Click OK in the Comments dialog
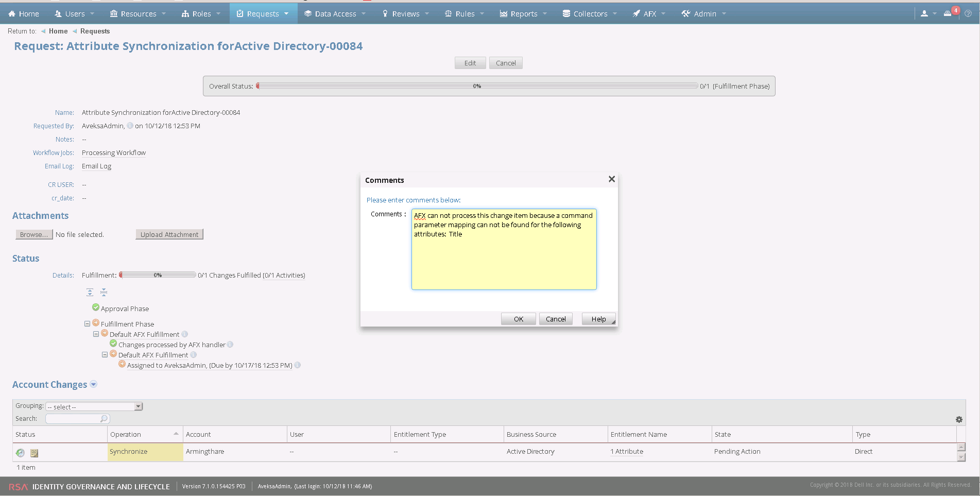Viewport: 980px width, 496px height. (x=518, y=318)
